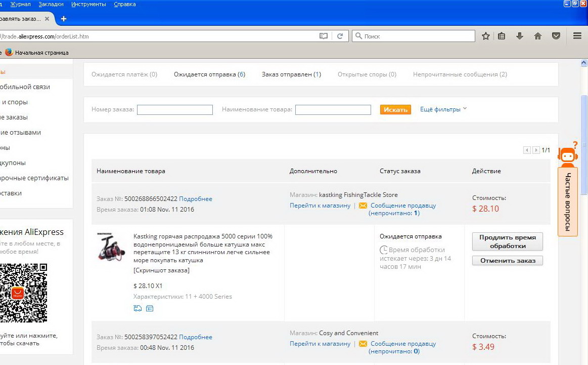
Task: Click Отменить заказ button
Action: (x=507, y=261)
